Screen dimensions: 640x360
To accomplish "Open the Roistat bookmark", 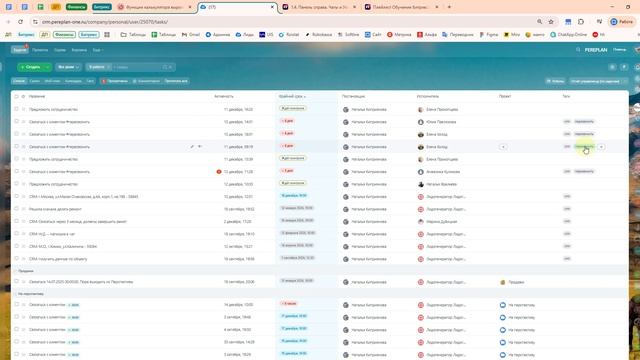I will tap(289, 35).
